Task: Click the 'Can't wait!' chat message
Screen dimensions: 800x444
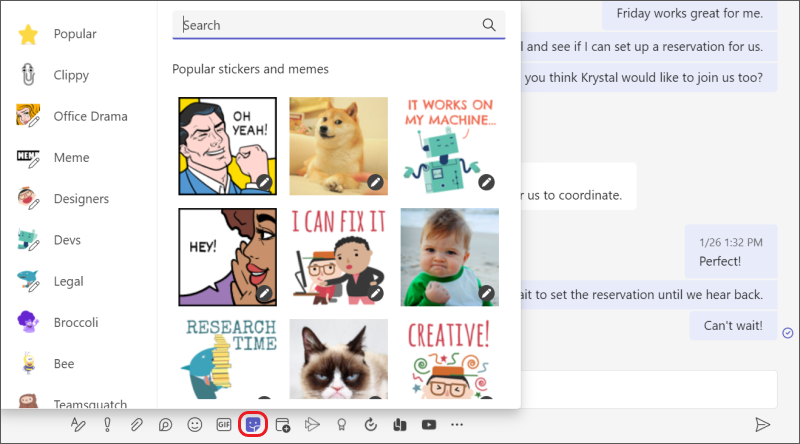Action: 733,326
